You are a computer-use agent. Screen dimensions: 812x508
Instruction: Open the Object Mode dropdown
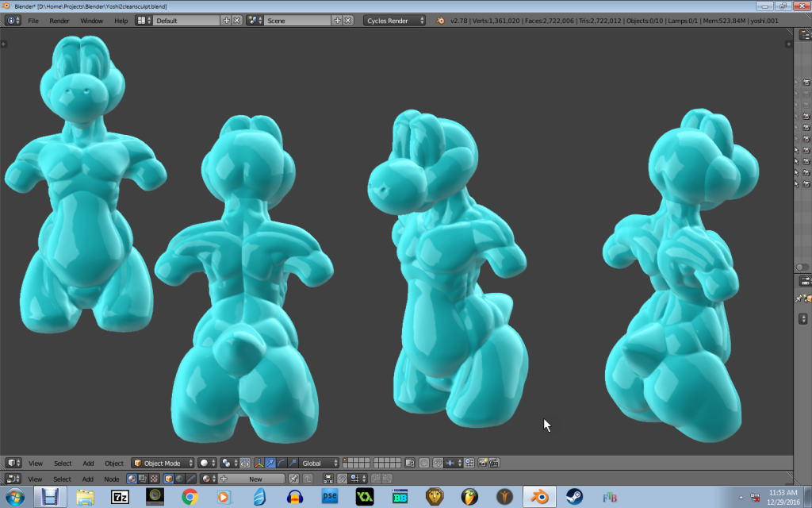(163, 463)
